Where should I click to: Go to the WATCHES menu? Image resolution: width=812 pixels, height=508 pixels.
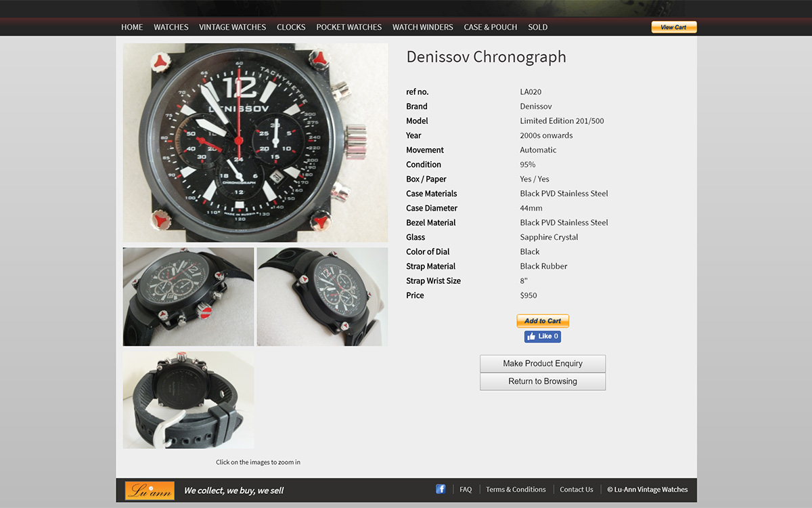171,27
